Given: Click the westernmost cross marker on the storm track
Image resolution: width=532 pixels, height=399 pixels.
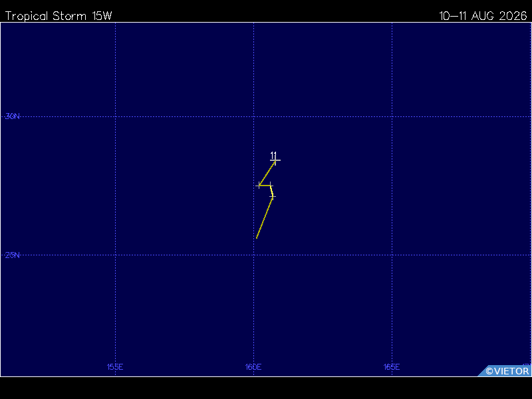Looking at the screenshot, I should 259,186.
